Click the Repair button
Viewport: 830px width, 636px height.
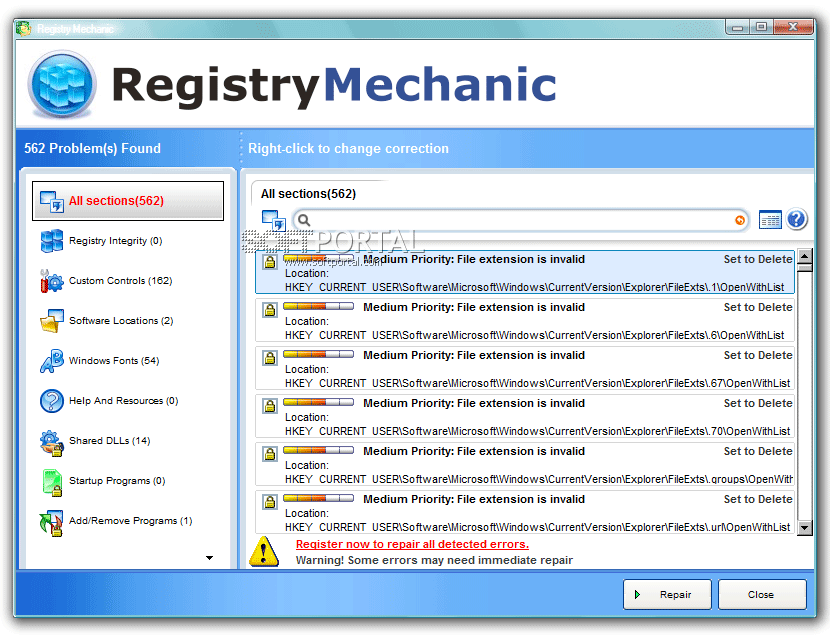click(667, 595)
